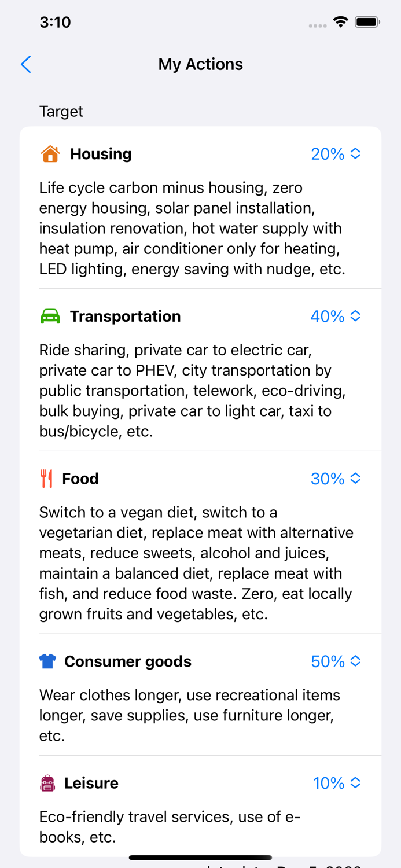
Task: Tap the home indicator bar
Action: point(200,858)
